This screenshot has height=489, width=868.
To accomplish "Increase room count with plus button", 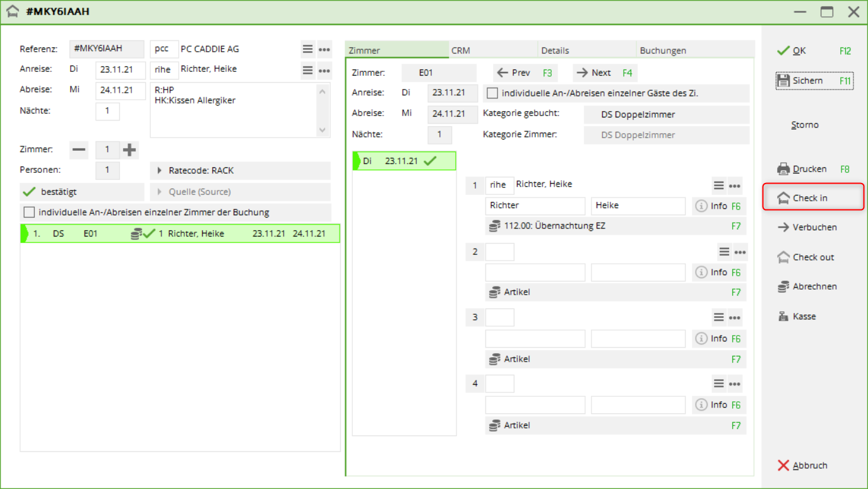I will [x=129, y=150].
